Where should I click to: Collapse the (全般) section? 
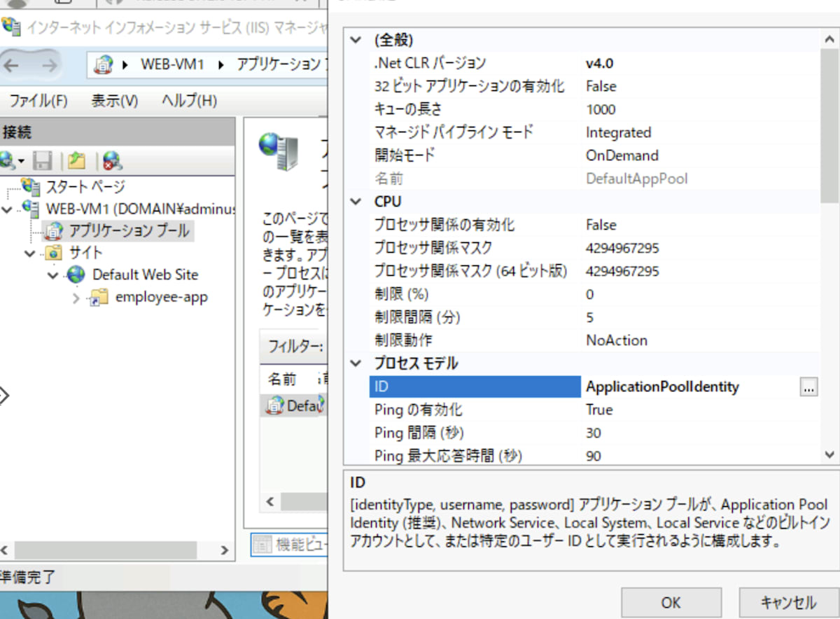(356, 40)
